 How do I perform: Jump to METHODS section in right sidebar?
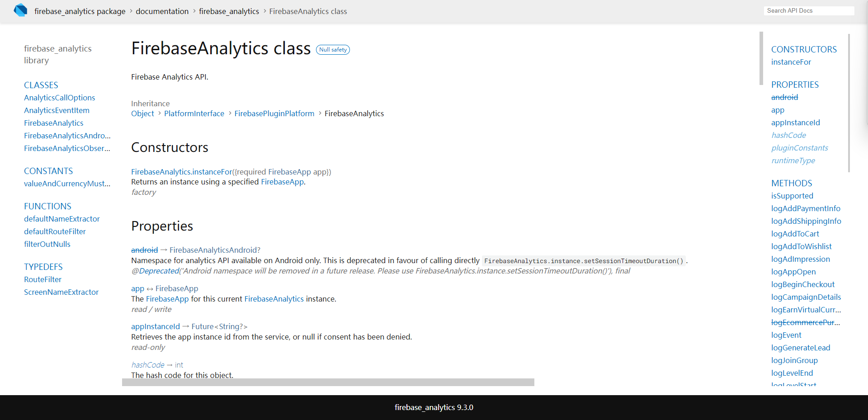click(792, 183)
